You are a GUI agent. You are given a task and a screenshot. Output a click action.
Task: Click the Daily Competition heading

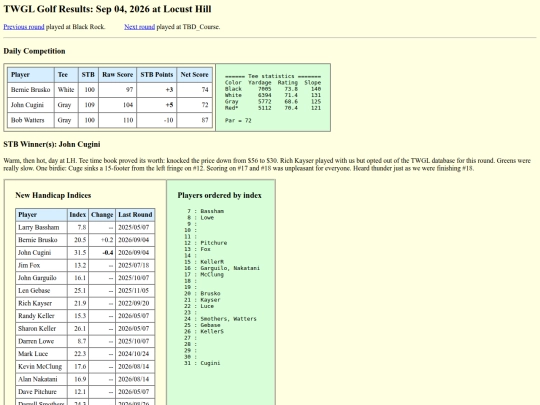pyautogui.click(x=34, y=51)
